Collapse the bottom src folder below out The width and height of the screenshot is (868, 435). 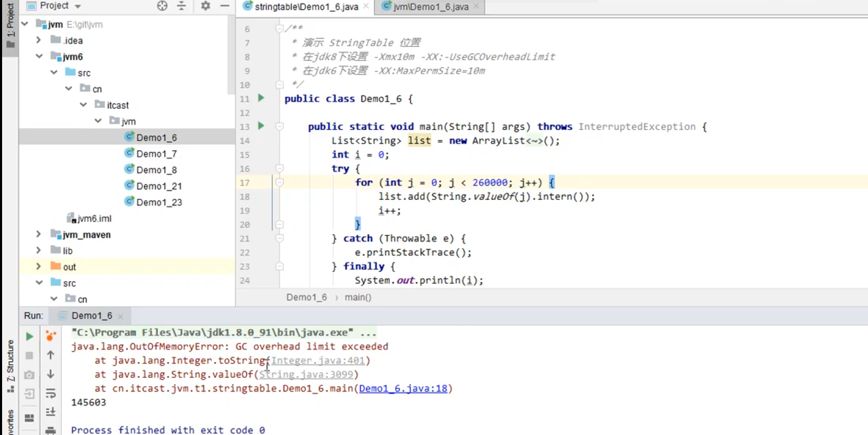click(x=39, y=282)
